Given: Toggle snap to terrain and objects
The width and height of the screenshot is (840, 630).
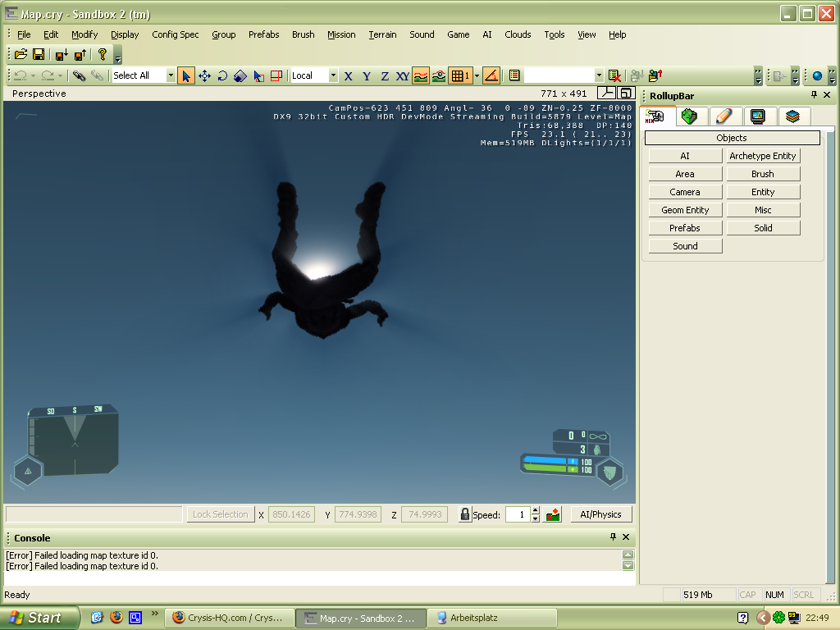Looking at the screenshot, I should (x=439, y=75).
